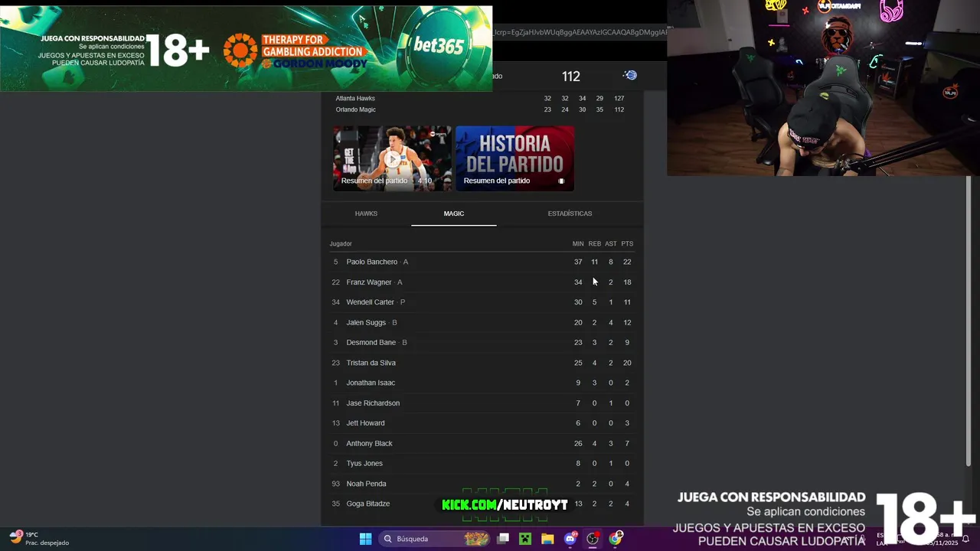Open the weather widget showing 19°C
Image resolution: width=980 pixels, height=551 pixels.
pos(40,538)
